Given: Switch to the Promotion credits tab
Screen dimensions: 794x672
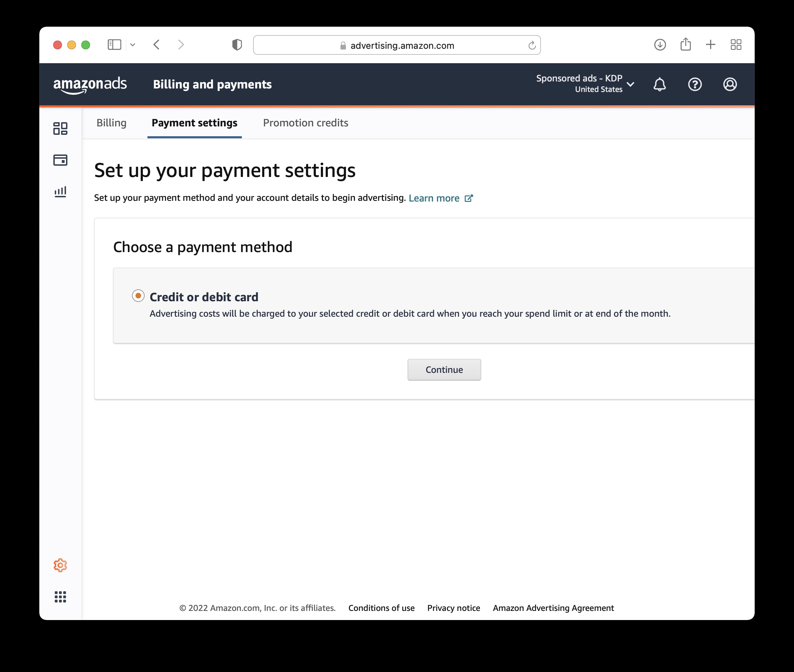Looking at the screenshot, I should (x=305, y=123).
